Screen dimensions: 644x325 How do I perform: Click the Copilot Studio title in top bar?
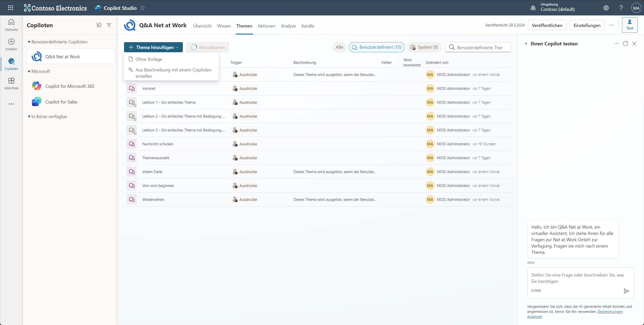[x=120, y=8]
